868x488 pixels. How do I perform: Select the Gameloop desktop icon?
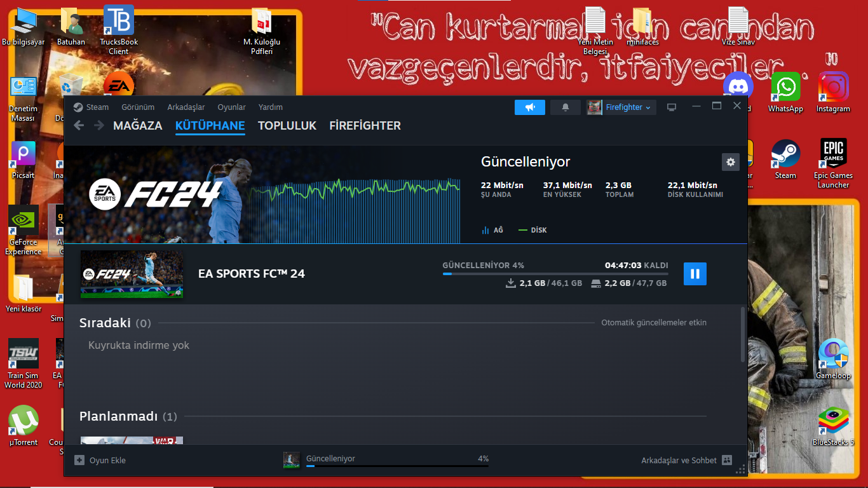[833, 360]
